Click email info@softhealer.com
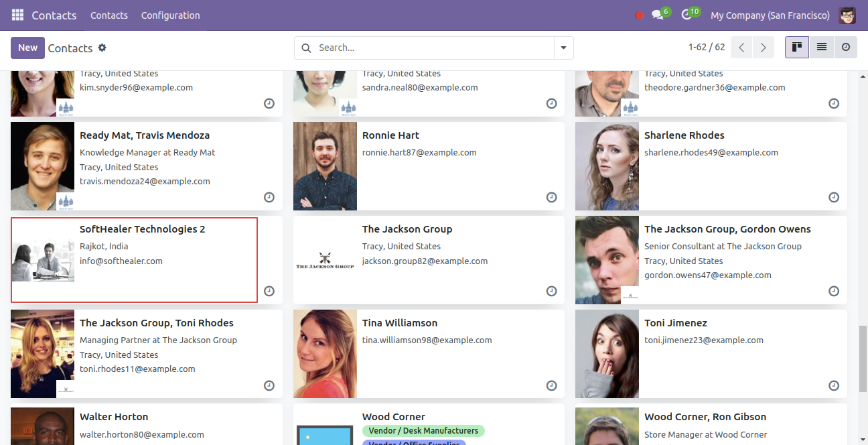 coord(121,261)
